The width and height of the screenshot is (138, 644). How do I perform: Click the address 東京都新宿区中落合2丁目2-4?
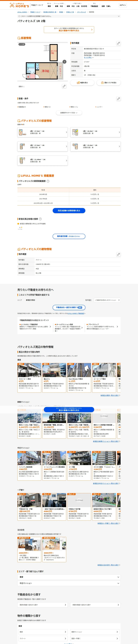click(x=94, y=49)
